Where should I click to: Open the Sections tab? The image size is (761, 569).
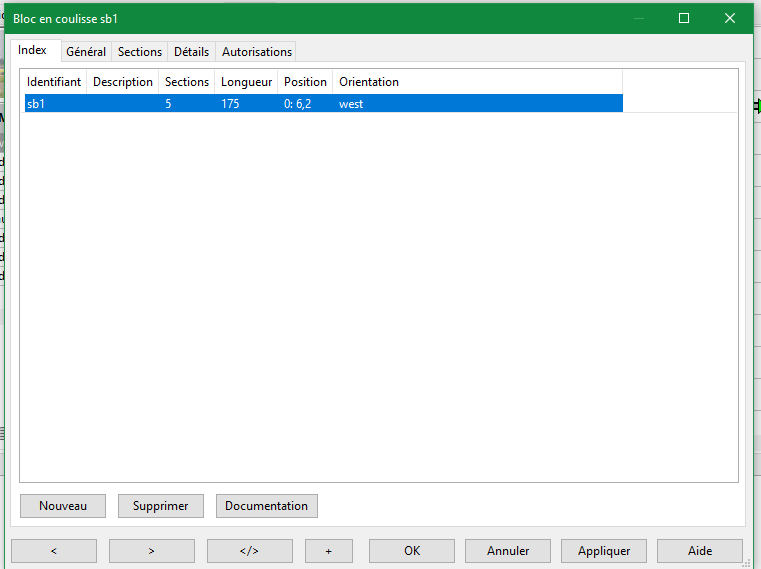click(x=140, y=52)
